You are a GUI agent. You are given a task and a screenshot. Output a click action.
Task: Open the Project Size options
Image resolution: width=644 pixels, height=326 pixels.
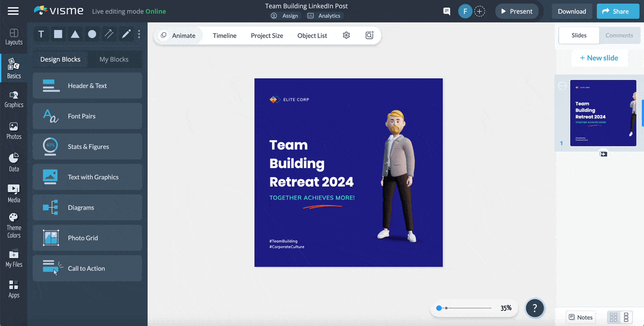267,35
